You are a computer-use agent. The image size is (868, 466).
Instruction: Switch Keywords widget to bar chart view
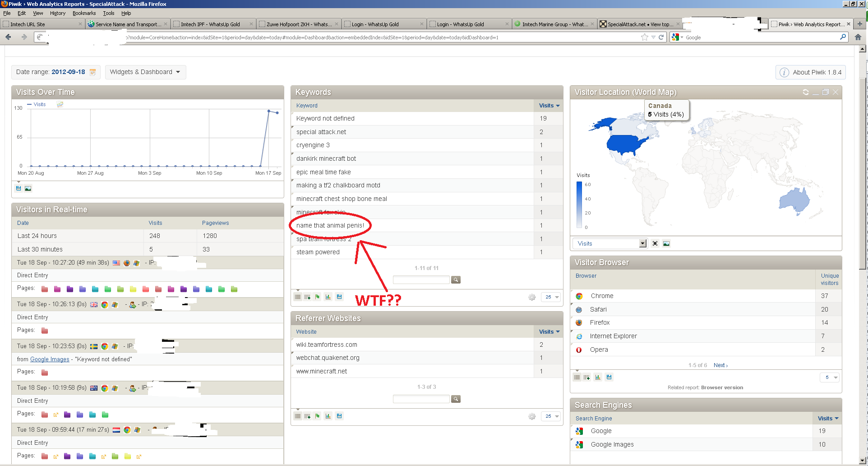[328, 297]
